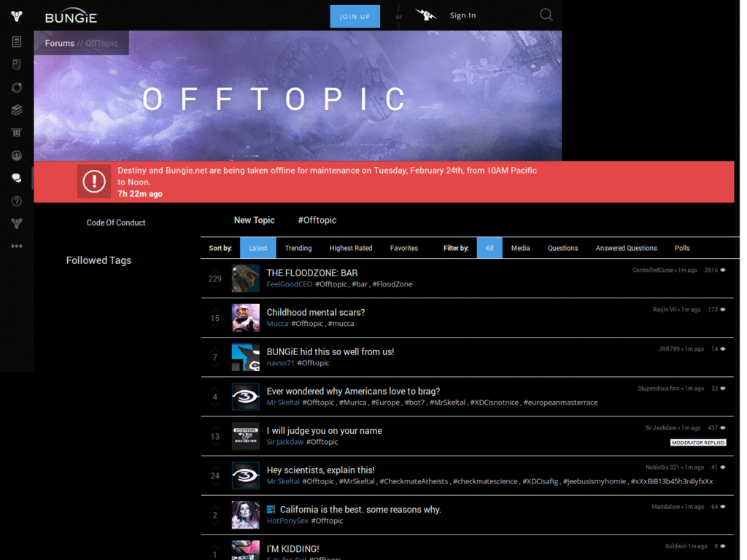The height and width of the screenshot is (560, 747).
Task: Sort topics by Highest Rated
Action: pos(351,248)
